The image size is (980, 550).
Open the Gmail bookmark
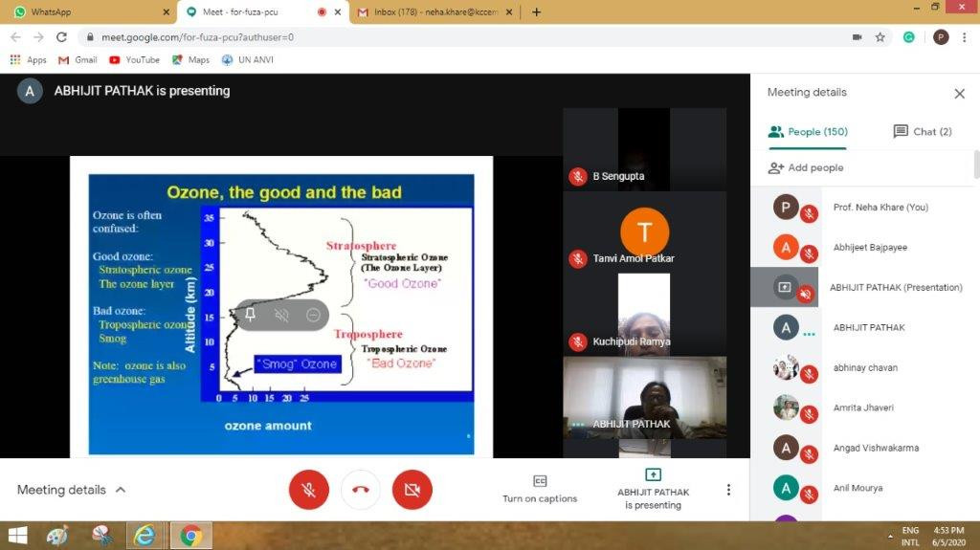pos(78,59)
